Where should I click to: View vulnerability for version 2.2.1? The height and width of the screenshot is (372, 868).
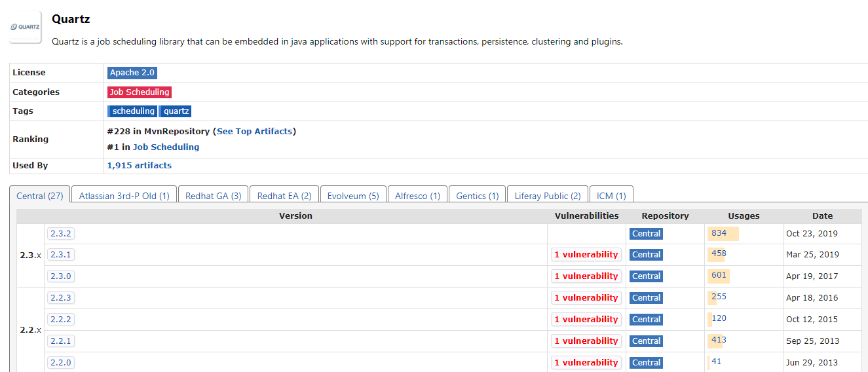pos(586,341)
